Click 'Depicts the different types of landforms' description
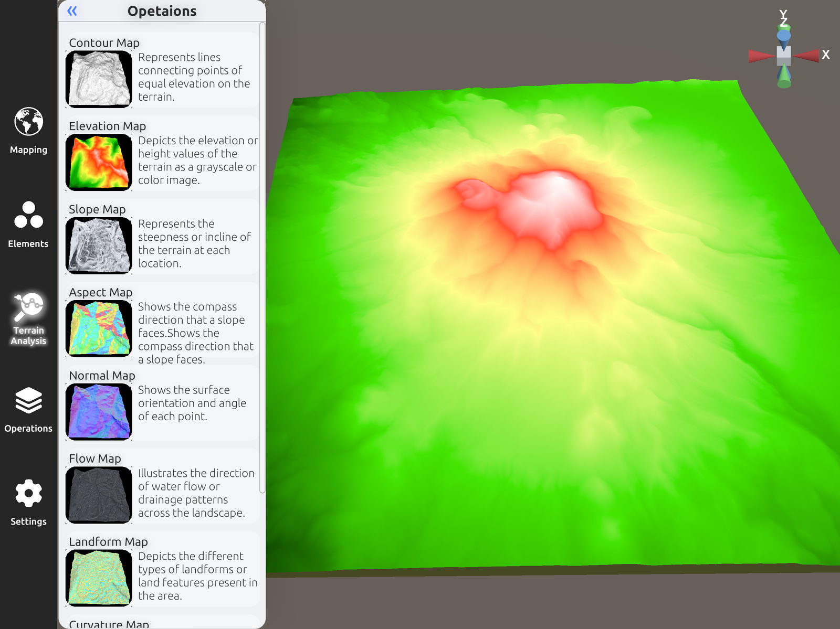The width and height of the screenshot is (840, 629). pyautogui.click(x=198, y=575)
